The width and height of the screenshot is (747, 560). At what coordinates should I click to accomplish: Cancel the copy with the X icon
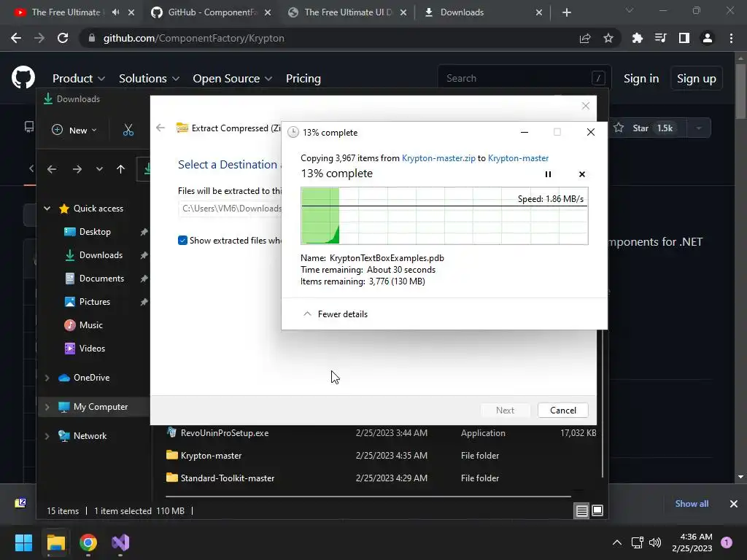point(581,174)
